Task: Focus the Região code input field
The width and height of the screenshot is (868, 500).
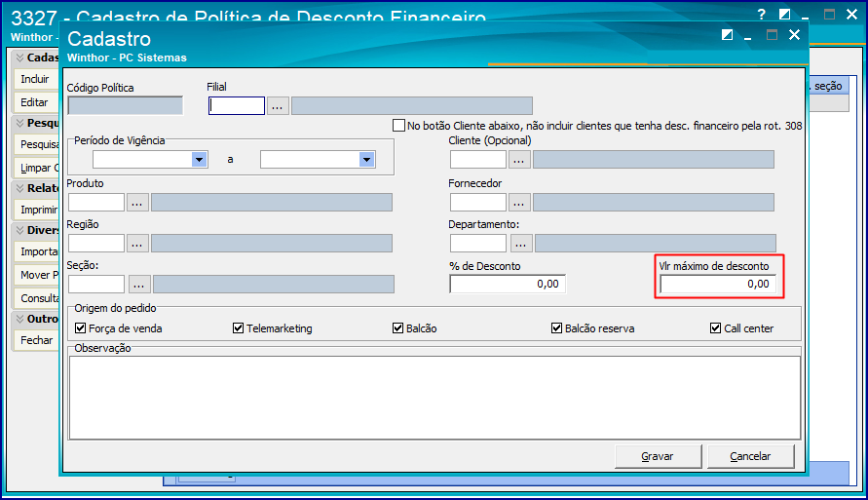Action: (96, 243)
